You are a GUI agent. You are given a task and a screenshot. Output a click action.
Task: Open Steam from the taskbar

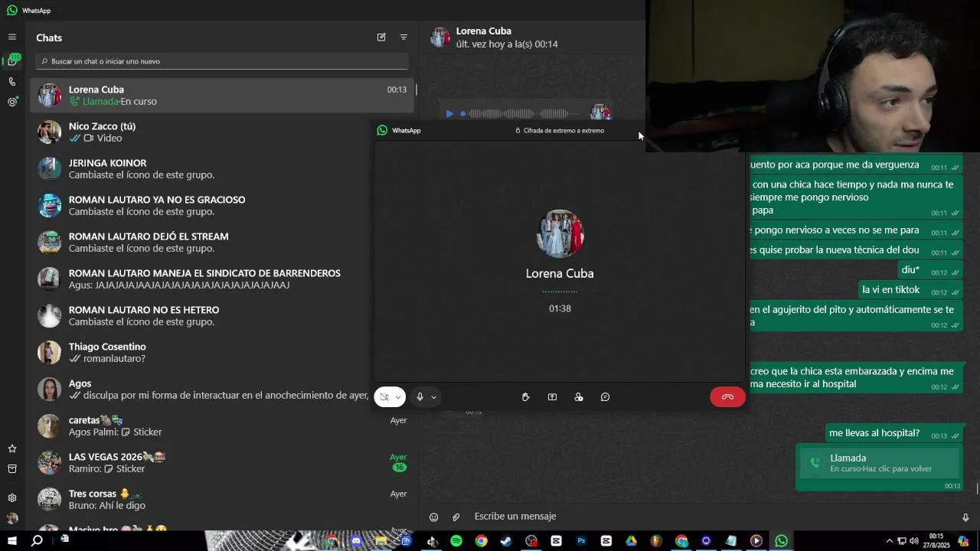coord(506,541)
